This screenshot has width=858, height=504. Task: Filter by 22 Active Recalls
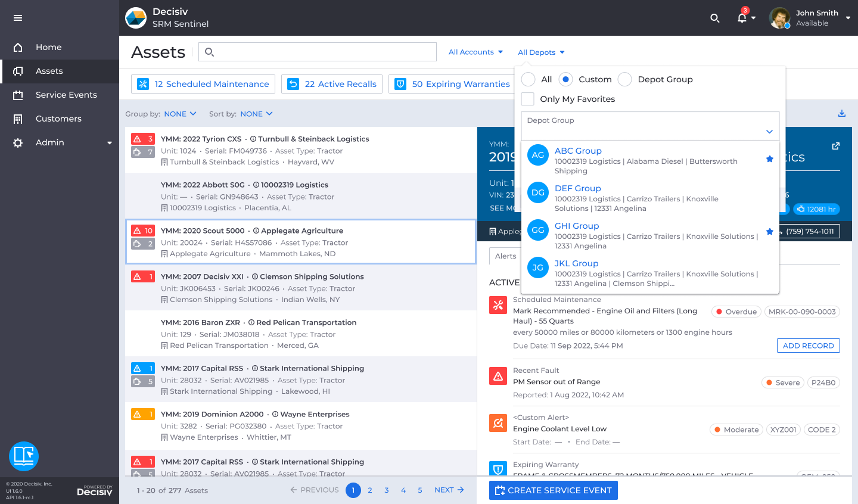[x=332, y=84]
